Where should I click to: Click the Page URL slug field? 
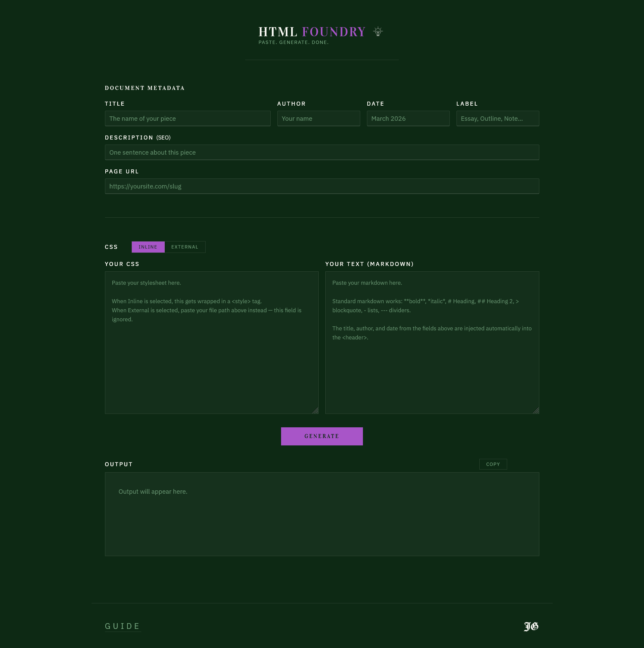coord(322,186)
